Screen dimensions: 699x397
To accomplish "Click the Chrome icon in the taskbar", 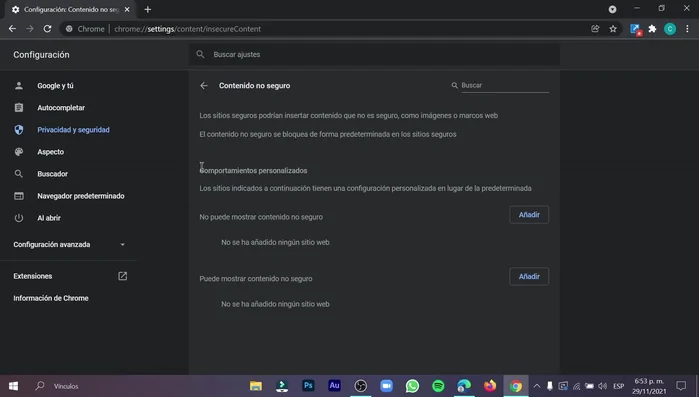I will 516,386.
